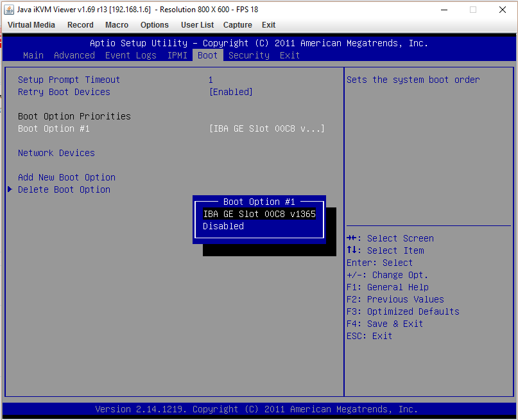Open the User List menu

coord(197,25)
